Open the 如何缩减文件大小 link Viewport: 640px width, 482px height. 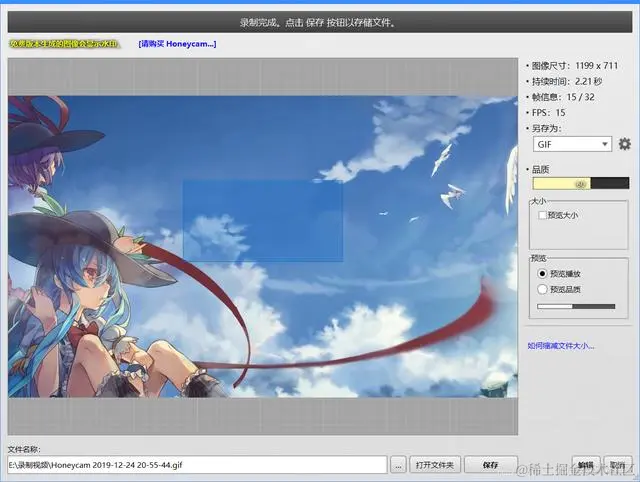point(560,346)
